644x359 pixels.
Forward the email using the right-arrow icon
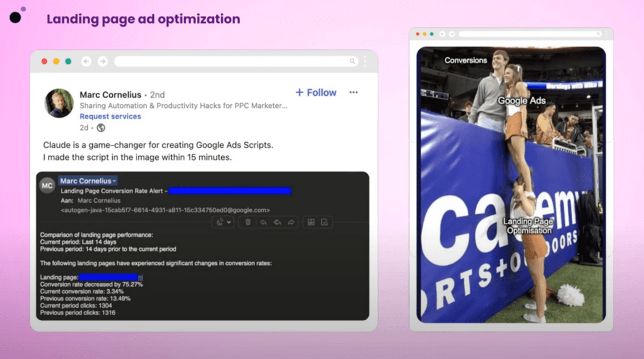[291, 222]
